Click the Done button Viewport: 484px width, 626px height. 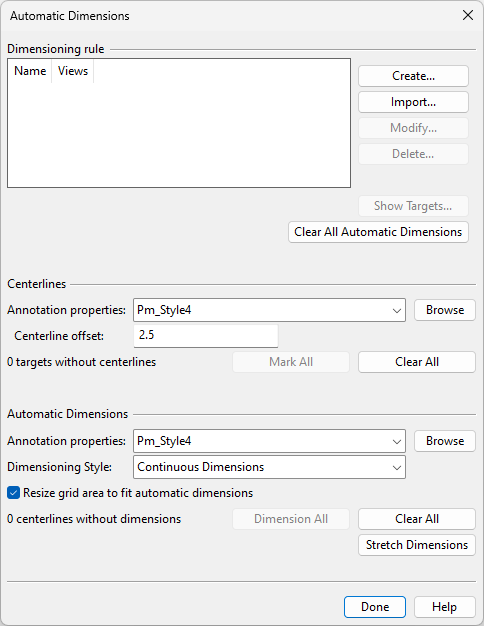click(x=375, y=607)
